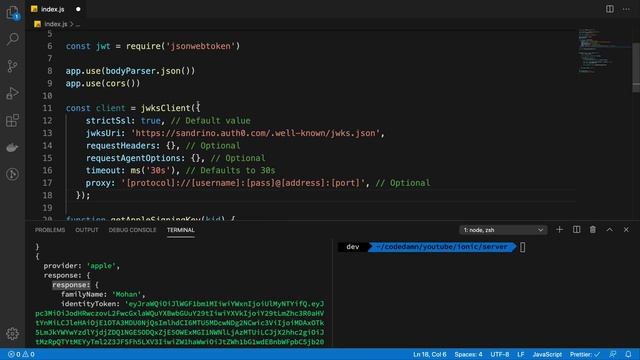
Task: Create a new terminal with plus icon
Action: 560,230
